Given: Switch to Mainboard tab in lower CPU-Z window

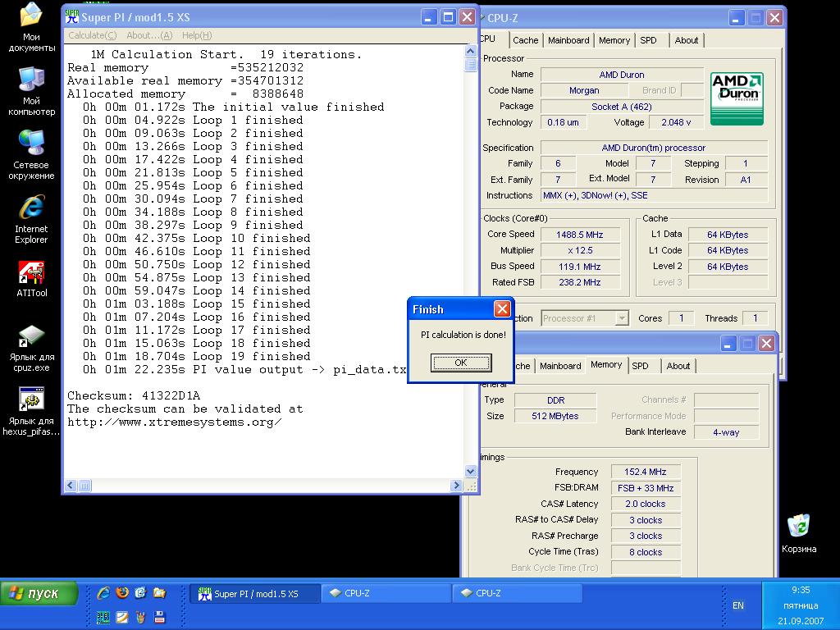Looking at the screenshot, I should point(559,366).
